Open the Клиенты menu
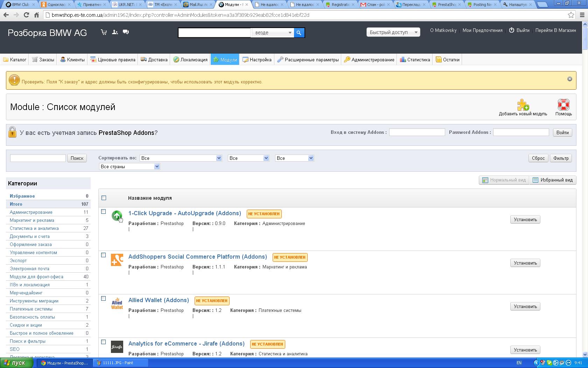 (72, 60)
